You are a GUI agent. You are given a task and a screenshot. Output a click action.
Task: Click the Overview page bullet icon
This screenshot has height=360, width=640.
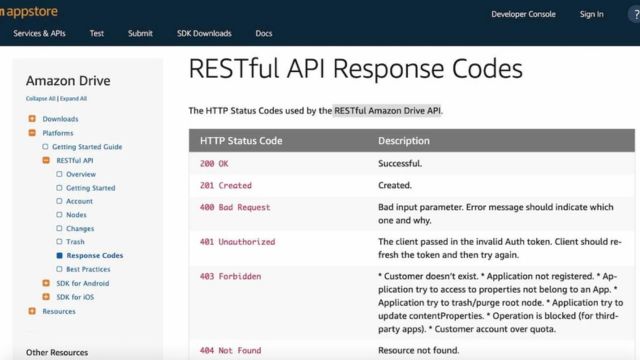pyautogui.click(x=59, y=174)
